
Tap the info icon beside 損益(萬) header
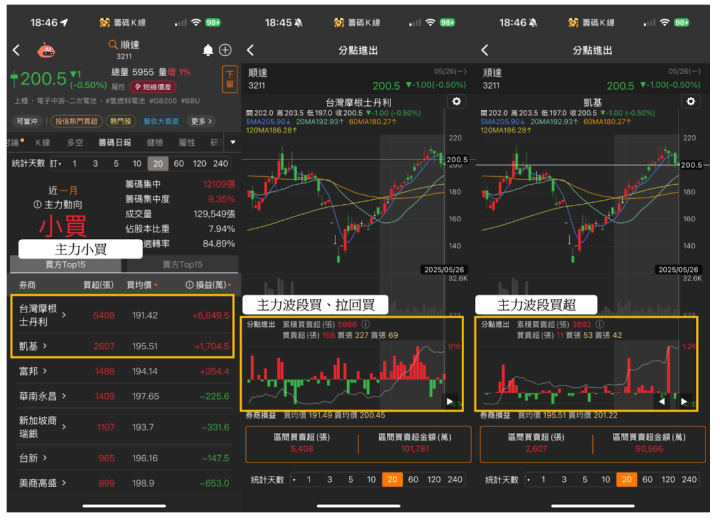(x=189, y=285)
